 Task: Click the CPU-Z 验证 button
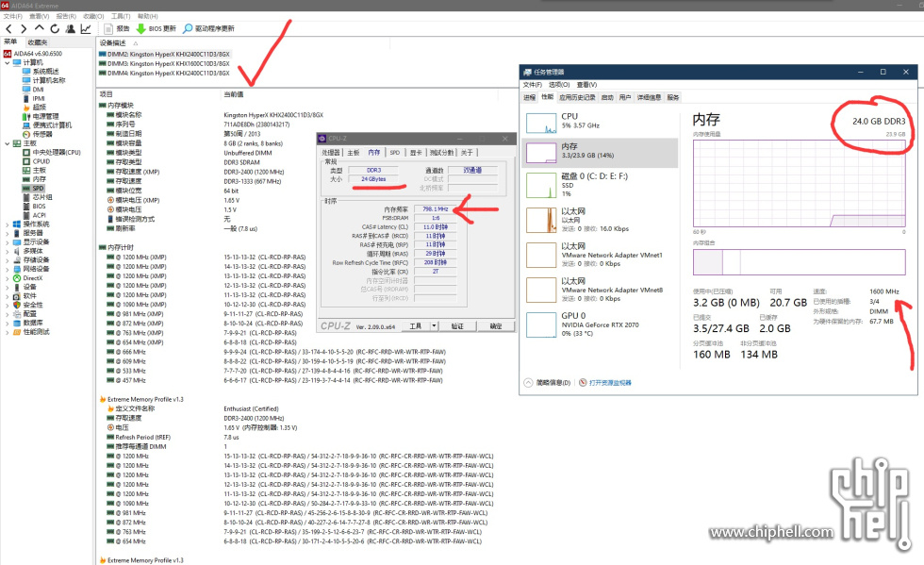pos(457,326)
